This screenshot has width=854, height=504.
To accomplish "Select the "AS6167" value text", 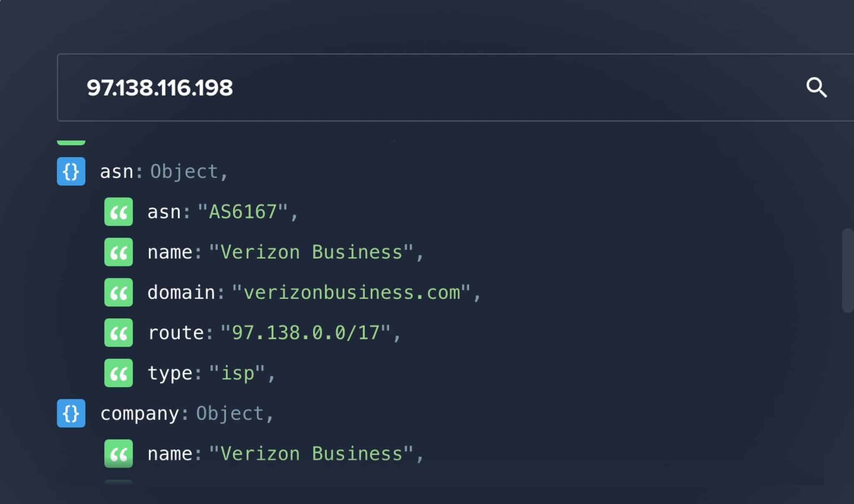I will click(x=242, y=212).
